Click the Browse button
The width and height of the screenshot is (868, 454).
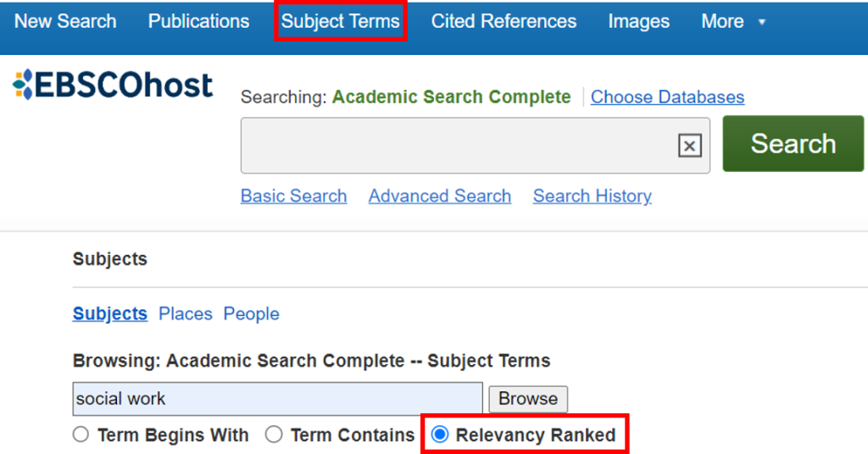tap(528, 399)
